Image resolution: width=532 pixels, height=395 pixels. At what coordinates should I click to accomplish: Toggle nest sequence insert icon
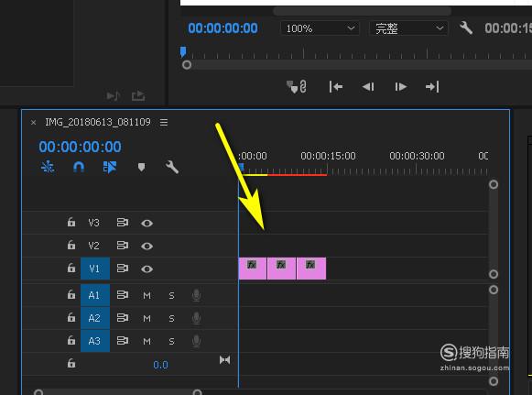click(x=48, y=167)
